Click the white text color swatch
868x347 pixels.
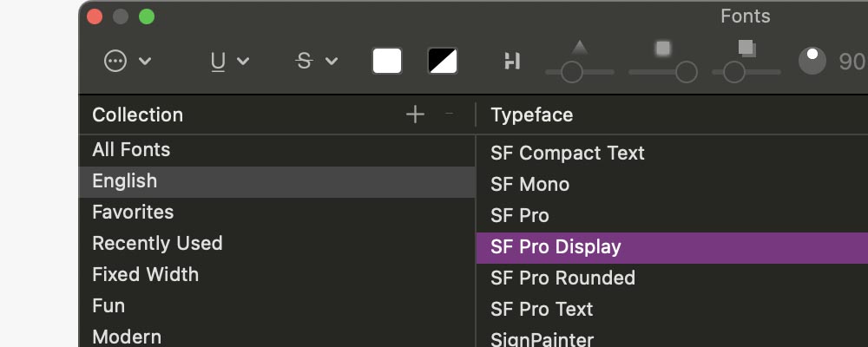[387, 61]
